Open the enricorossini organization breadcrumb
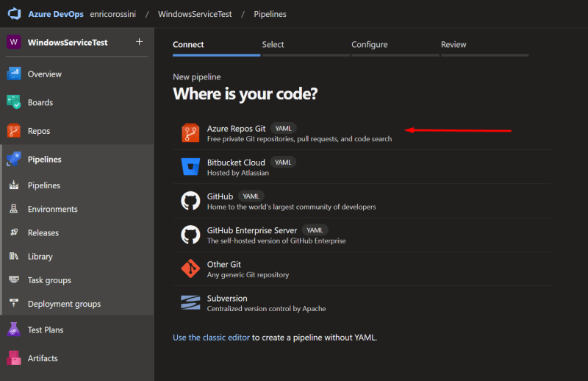Viewport: 588px width, 381px height. pos(113,14)
